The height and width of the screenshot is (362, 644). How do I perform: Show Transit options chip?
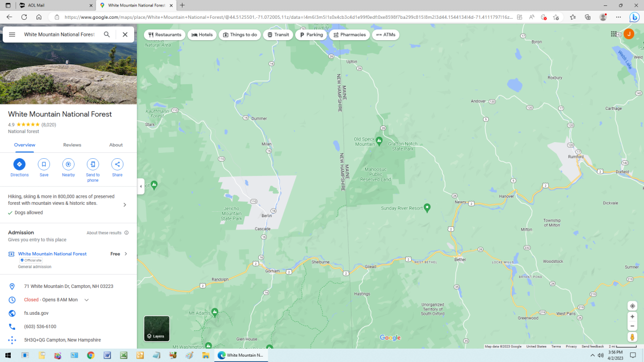click(x=278, y=35)
